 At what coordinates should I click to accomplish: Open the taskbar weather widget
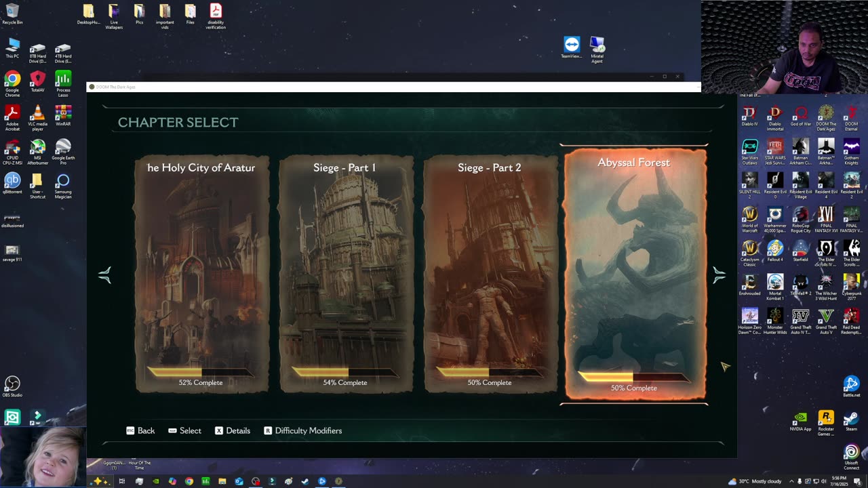[x=755, y=481]
